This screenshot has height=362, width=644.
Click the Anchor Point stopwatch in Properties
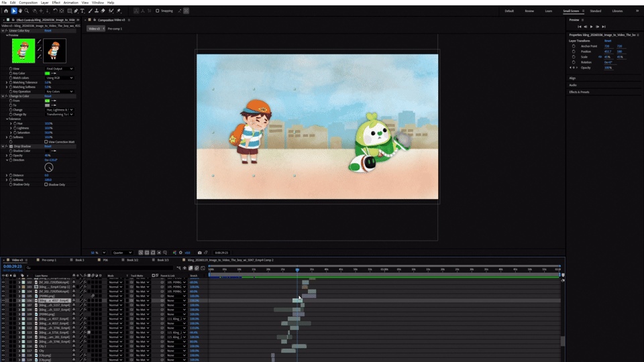point(574,46)
